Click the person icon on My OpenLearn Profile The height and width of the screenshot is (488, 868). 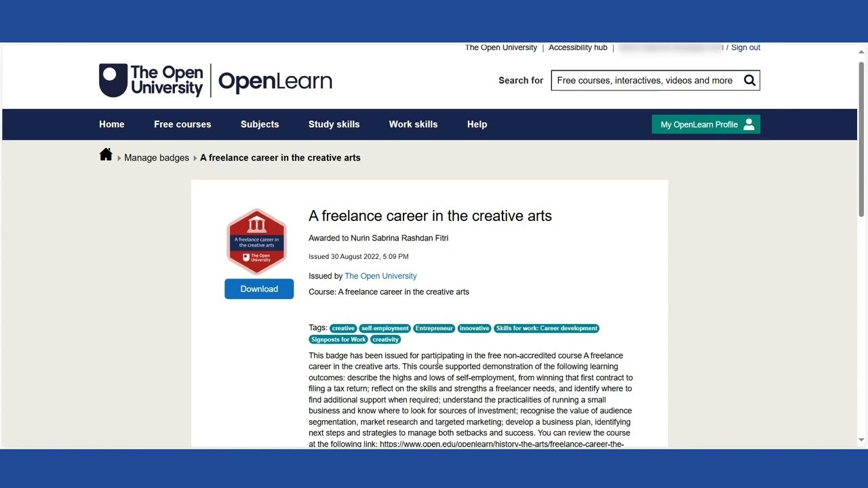tap(749, 124)
